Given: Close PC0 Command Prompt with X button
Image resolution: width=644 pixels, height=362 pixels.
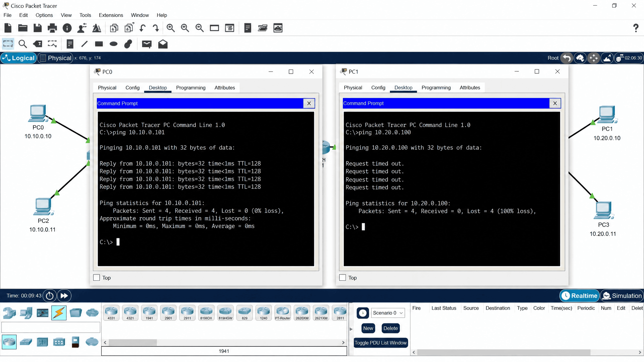Looking at the screenshot, I should pos(309,103).
